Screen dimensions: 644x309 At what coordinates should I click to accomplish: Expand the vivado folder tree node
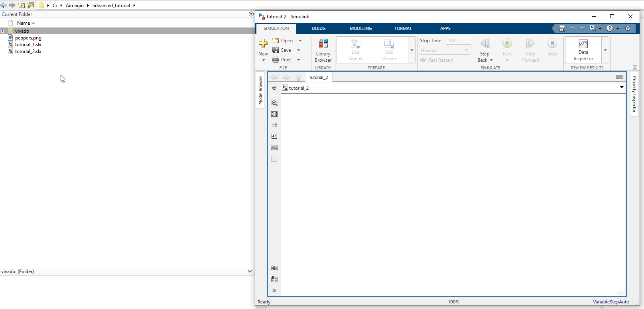click(3, 31)
